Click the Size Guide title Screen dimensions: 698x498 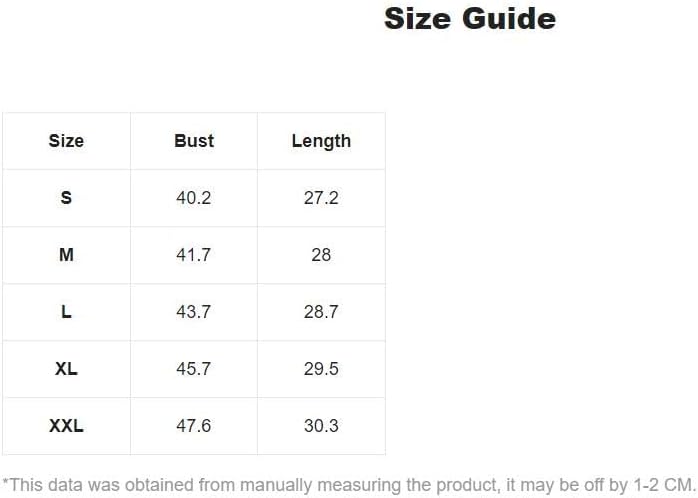[469, 19]
